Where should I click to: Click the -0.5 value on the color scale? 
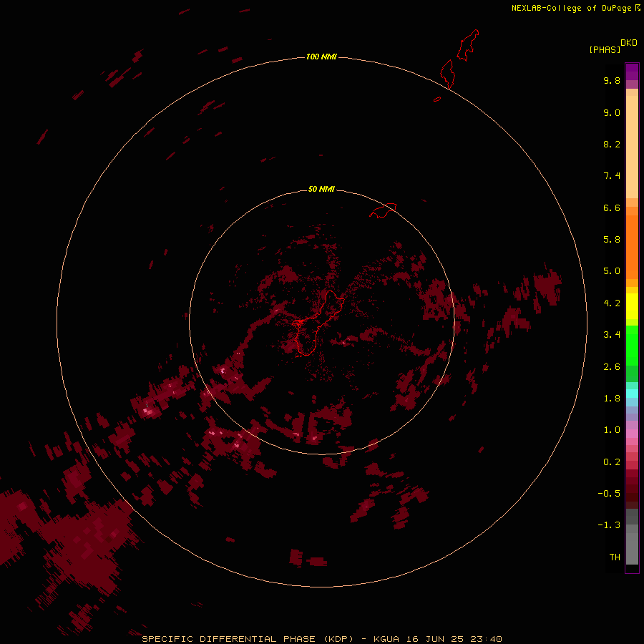(609, 494)
